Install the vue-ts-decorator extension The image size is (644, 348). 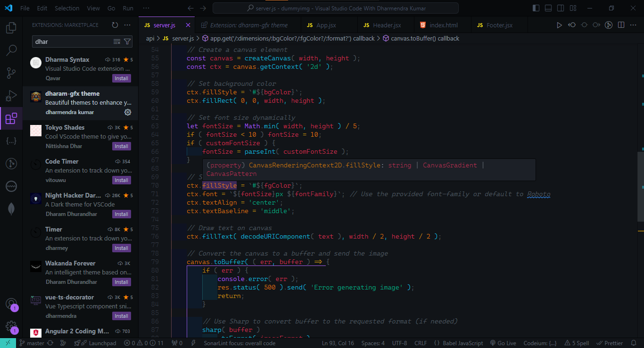(x=122, y=316)
